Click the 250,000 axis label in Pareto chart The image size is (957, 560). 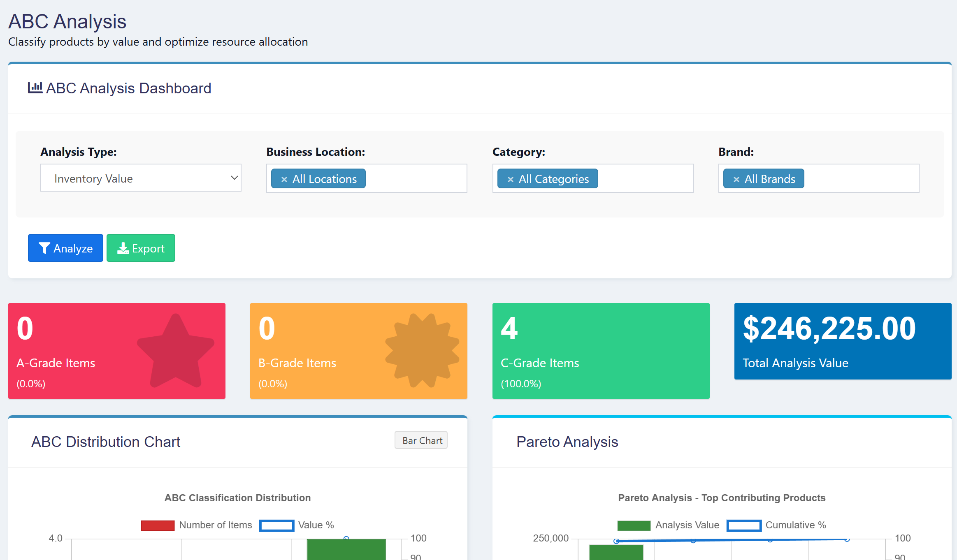[551, 538]
